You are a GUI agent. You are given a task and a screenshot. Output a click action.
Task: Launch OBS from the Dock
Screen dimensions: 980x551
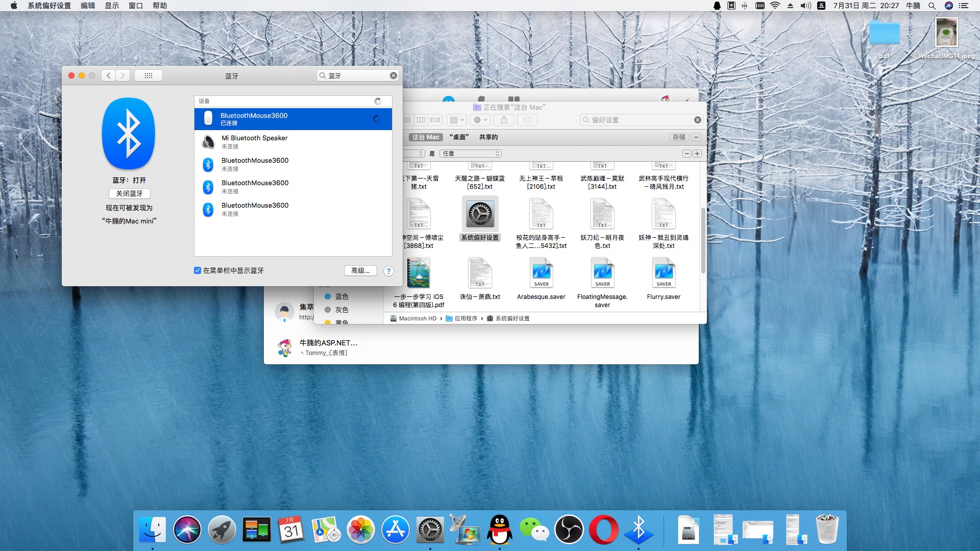pyautogui.click(x=569, y=530)
